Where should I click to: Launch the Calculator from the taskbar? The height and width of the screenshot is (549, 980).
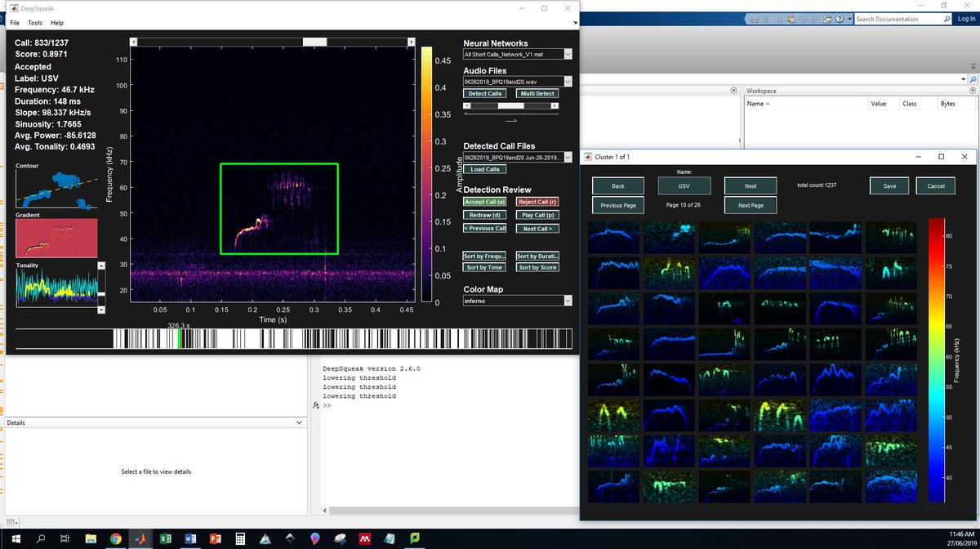coord(240,539)
